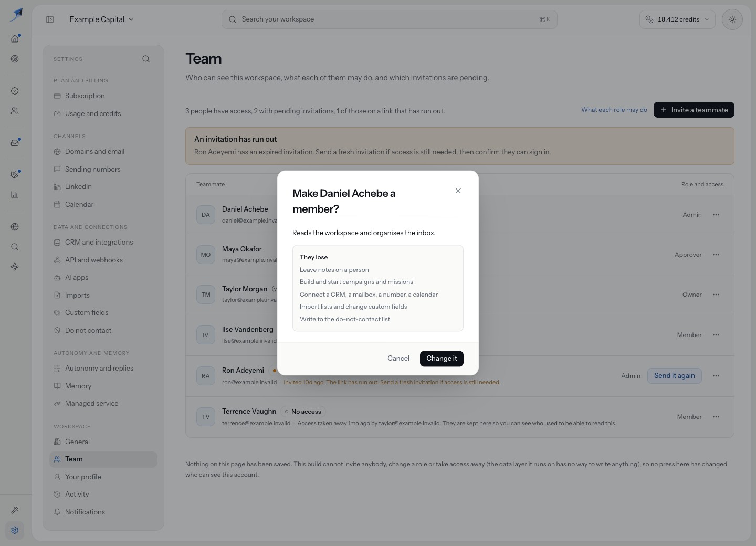756x546 pixels.
Task: Open Do not contact settings
Action: click(x=103, y=330)
